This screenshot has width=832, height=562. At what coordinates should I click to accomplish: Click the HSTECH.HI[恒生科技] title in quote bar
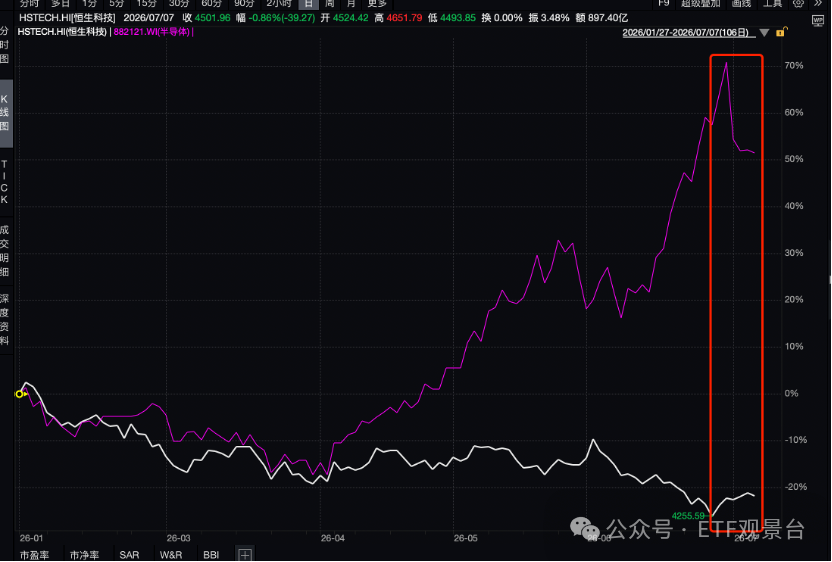[67, 18]
